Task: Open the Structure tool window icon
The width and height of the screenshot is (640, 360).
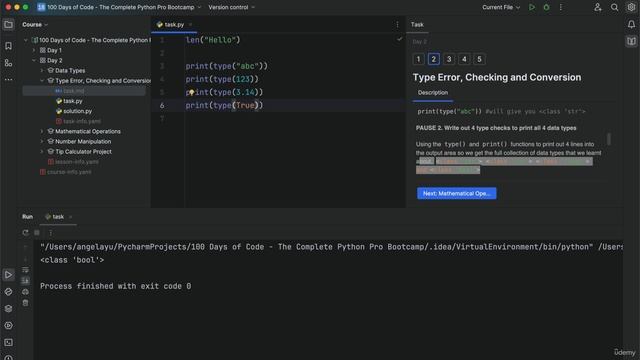Action: 8,63
